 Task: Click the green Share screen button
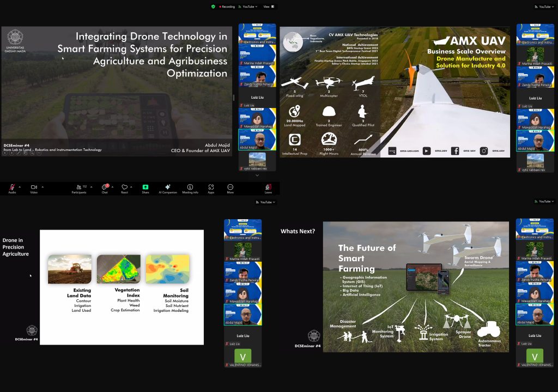pos(145,188)
